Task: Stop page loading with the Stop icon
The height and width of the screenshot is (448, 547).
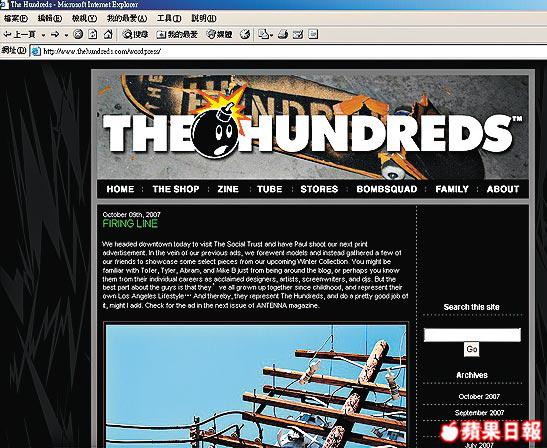Action: tap(78, 34)
